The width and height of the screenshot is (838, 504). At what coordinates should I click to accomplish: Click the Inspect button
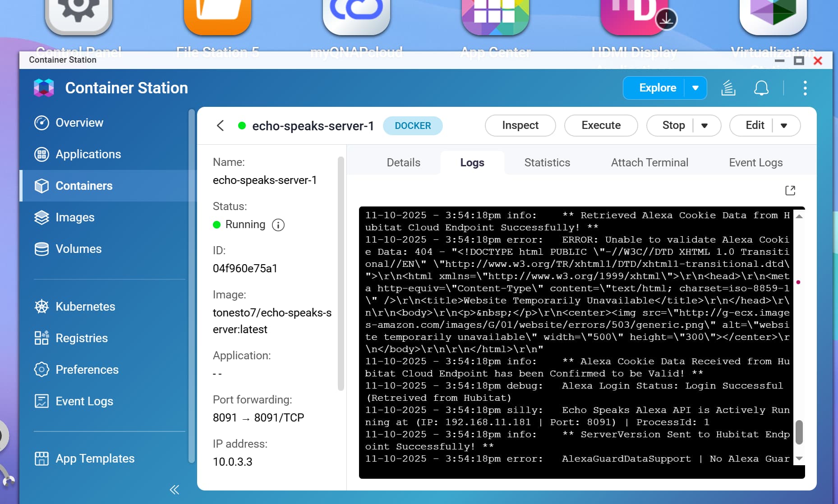pyautogui.click(x=520, y=125)
